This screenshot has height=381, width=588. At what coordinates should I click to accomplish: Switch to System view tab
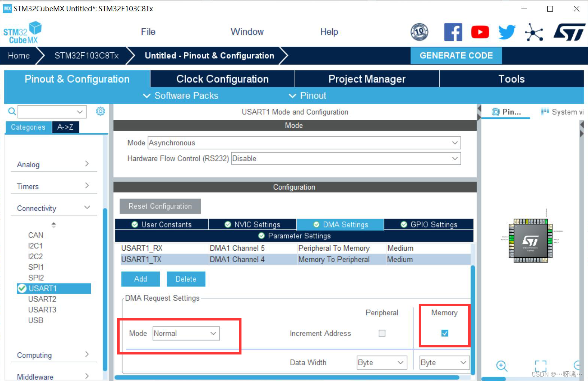pos(562,112)
